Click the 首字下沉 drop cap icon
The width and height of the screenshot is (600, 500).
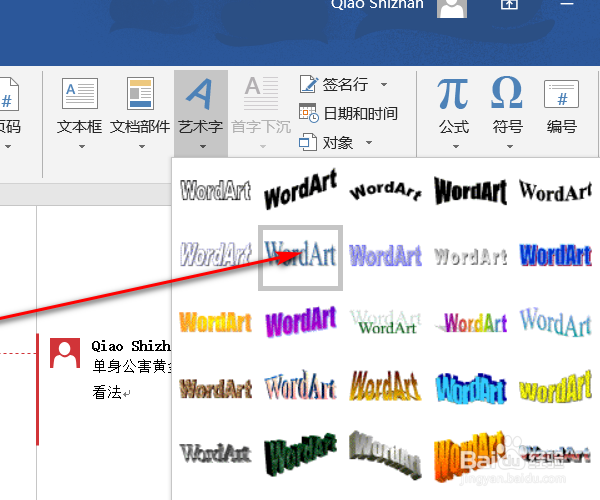point(261,93)
